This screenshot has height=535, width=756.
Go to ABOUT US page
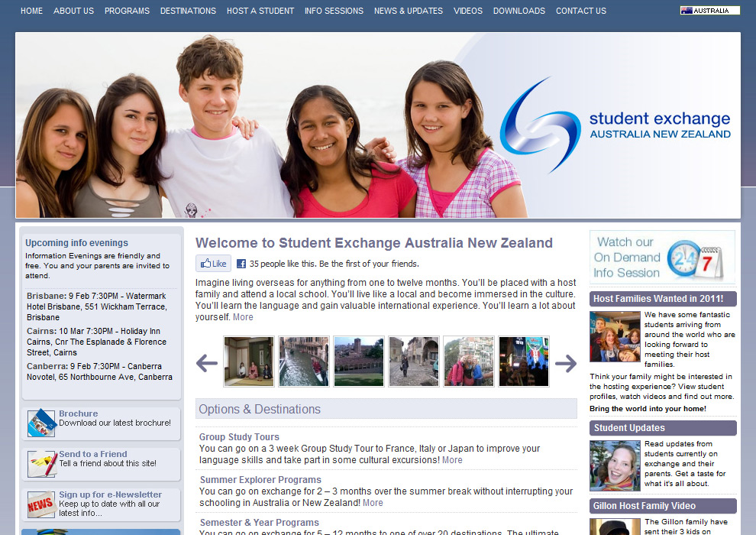click(x=74, y=11)
